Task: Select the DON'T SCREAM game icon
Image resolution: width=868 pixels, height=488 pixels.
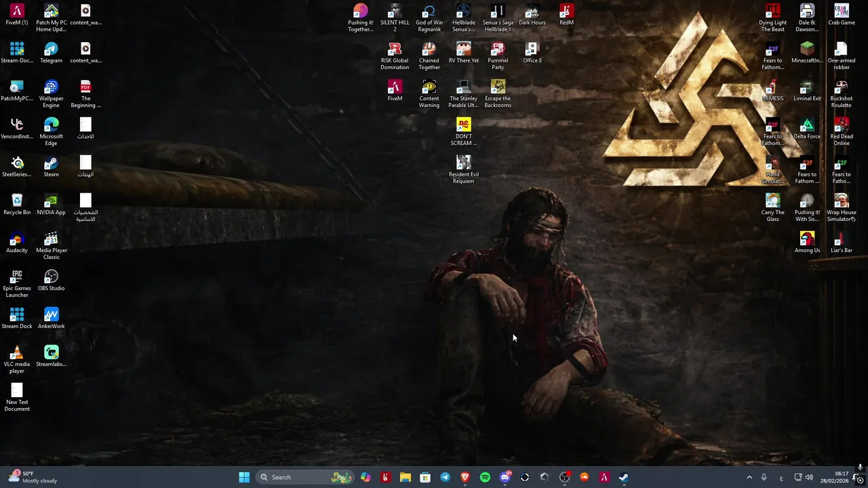Action: 464,133
